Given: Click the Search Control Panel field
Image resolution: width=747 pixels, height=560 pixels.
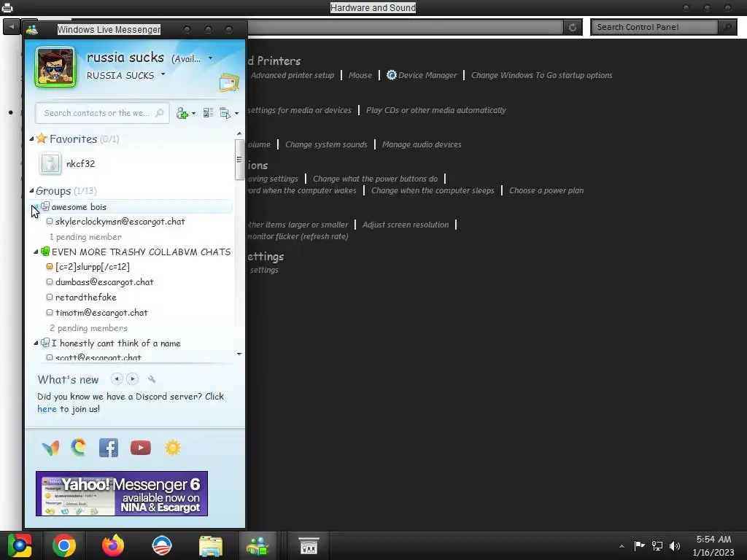Looking at the screenshot, I should pos(654,27).
